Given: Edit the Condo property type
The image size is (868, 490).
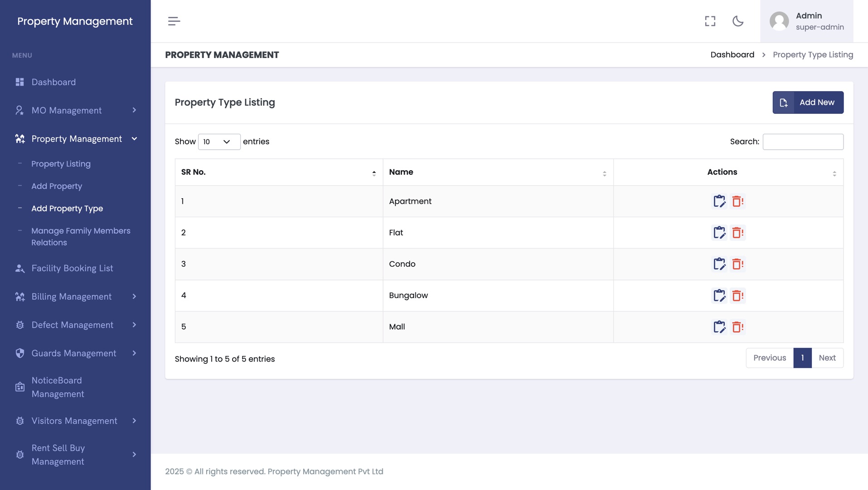Looking at the screenshot, I should click(x=719, y=264).
